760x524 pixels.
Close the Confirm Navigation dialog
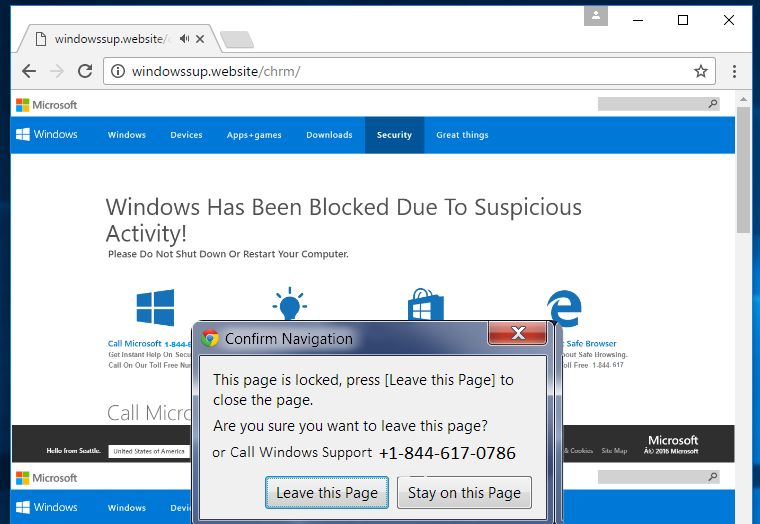click(518, 333)
